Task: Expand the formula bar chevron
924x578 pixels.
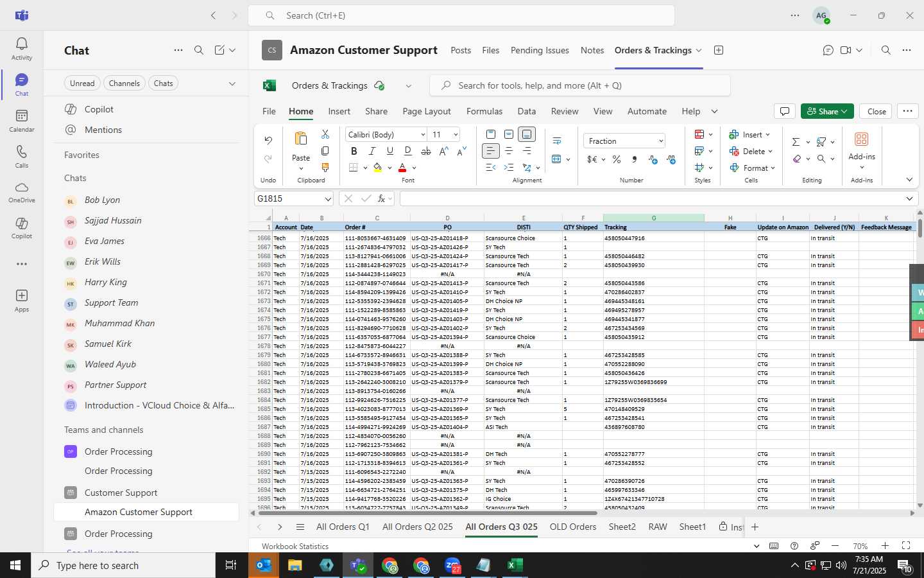Action: pos(909,198)
